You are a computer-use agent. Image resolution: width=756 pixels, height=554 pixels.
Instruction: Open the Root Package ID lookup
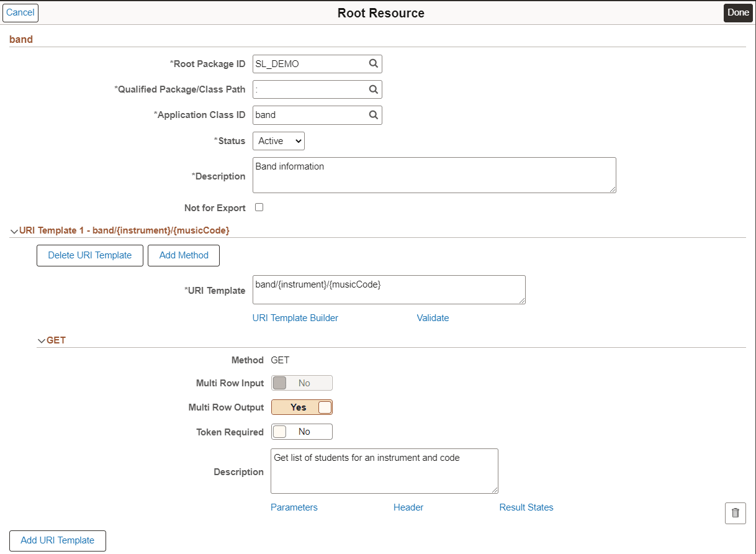click(x=372, y=63)
